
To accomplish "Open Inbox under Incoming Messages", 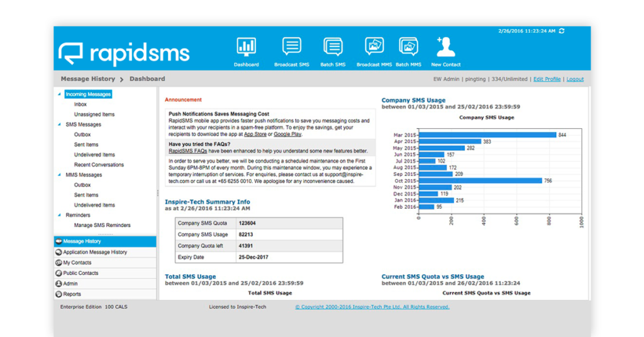I will (x=80, y=104).
